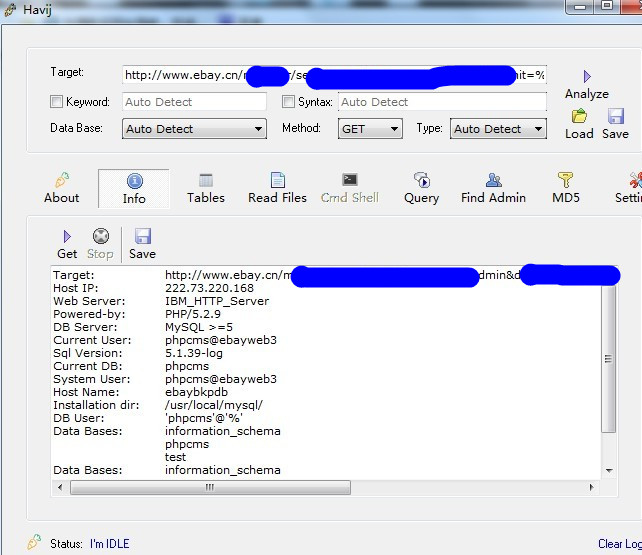Click the Tables label
Image resolution: width=642 pixels, height=555 pixels.
tap(206, 198)
